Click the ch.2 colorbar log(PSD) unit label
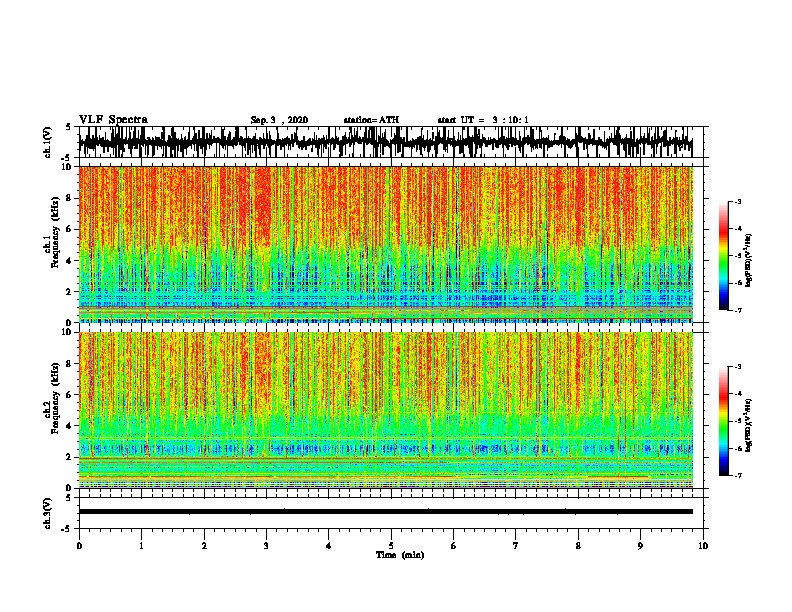792x612 pixels. pyautogui.click(x=749, y=426)
